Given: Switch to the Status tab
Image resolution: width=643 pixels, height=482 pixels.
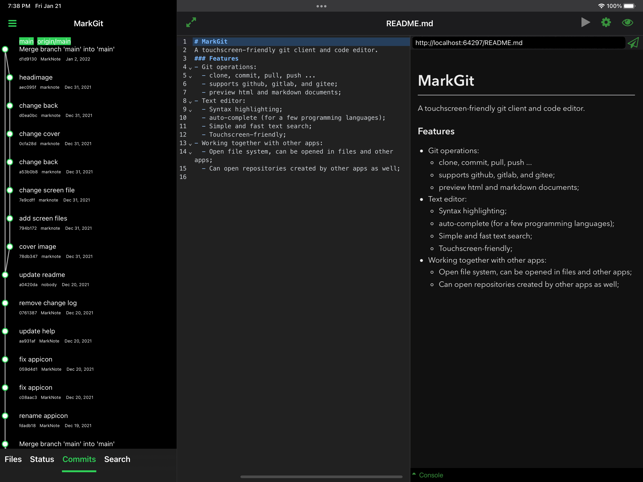Looking at the screenshot, I should (x=42, y=459).
